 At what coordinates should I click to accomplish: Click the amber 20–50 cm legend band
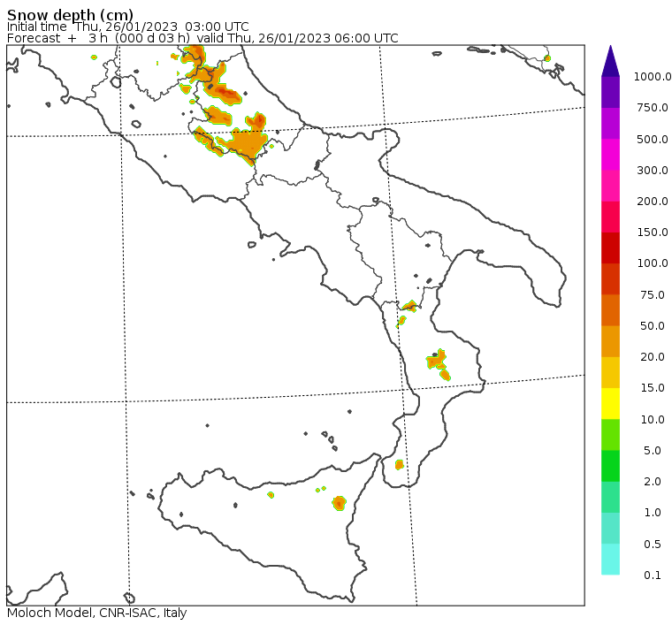610,341
